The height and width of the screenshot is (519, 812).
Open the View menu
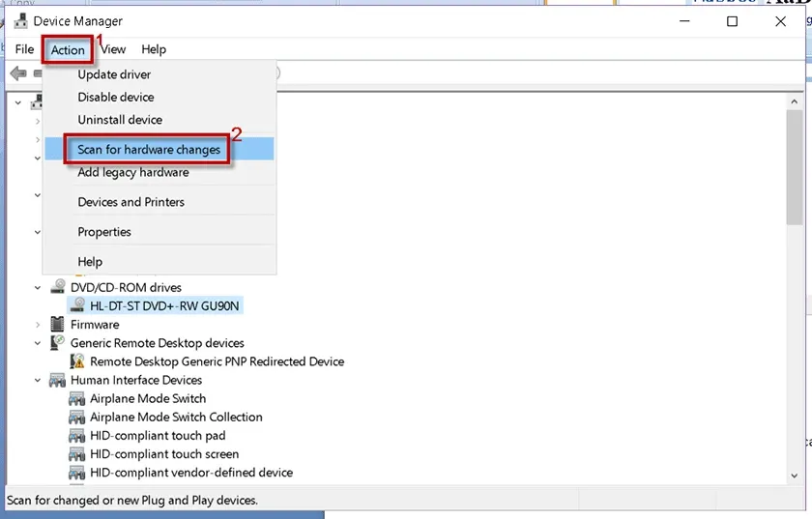coord(113,49)
